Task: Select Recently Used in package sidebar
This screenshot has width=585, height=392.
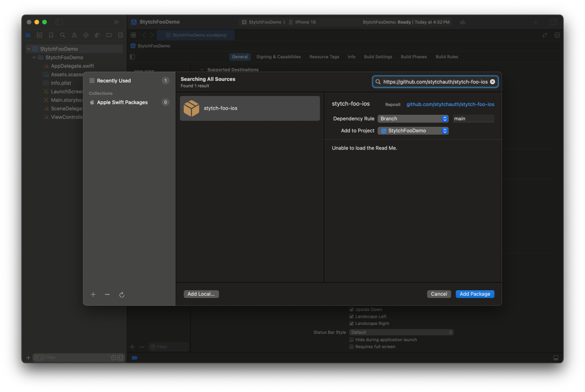Action: (x=129, y=81)
